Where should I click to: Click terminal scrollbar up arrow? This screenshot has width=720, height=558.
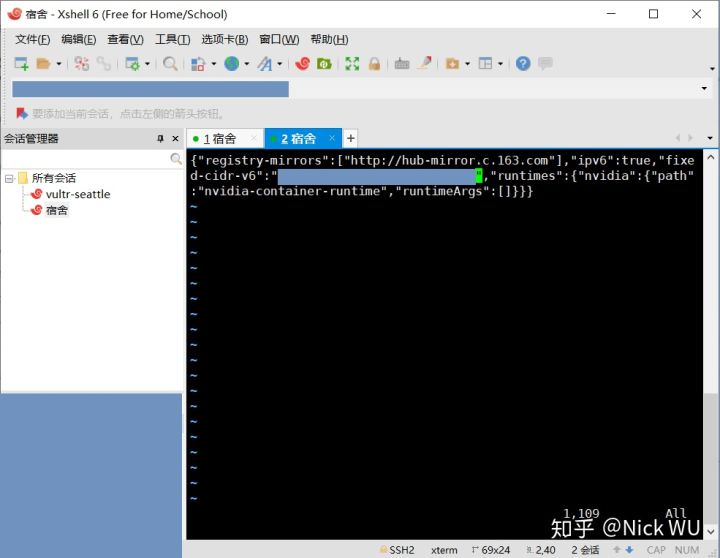[x=710, y=158]
